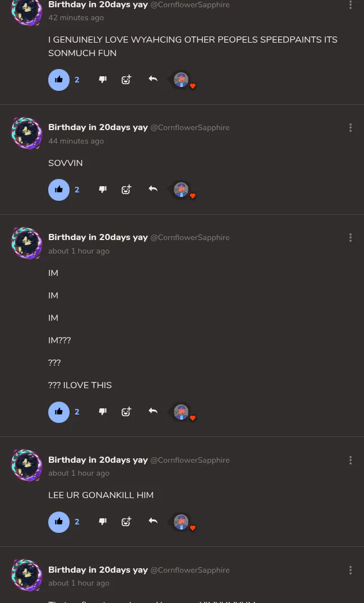This screenshot has width=364, height=603.
Task: Click the 44 minutes ago timestamp
Action: (x=76, y=141)
